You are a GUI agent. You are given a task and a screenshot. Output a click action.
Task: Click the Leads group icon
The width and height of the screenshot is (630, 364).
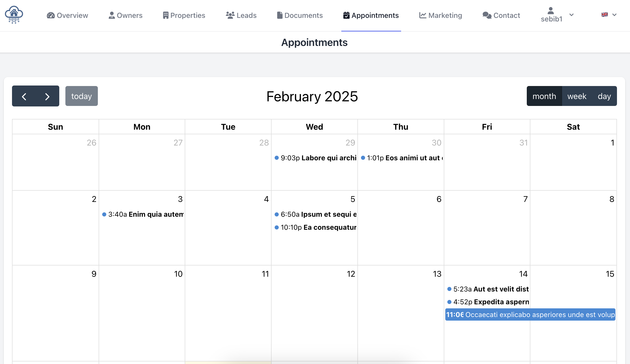click(x=230, y=15)
